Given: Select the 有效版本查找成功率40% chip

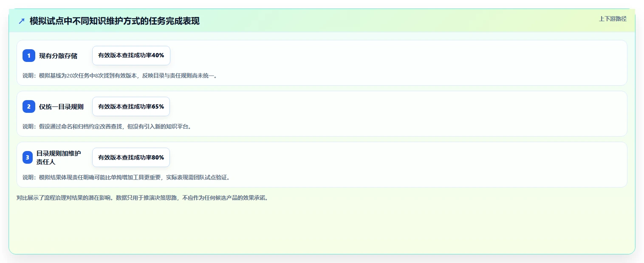Looking at the screenshot, I should pos(131,56).
